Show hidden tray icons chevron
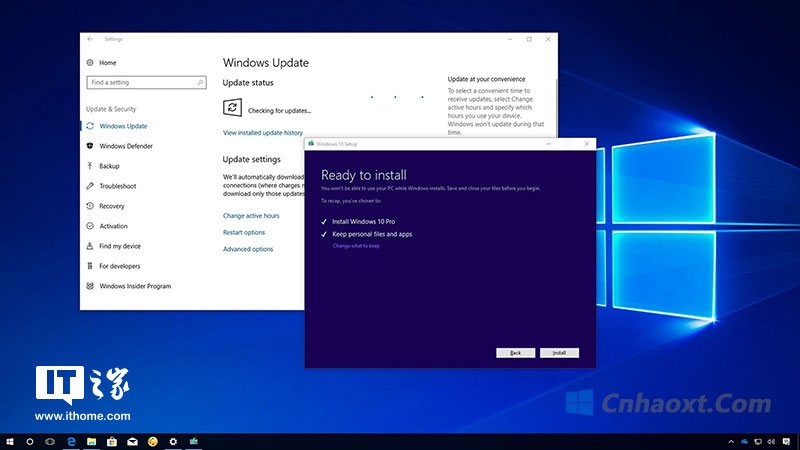800x450 pixels. tap(731, 442)
